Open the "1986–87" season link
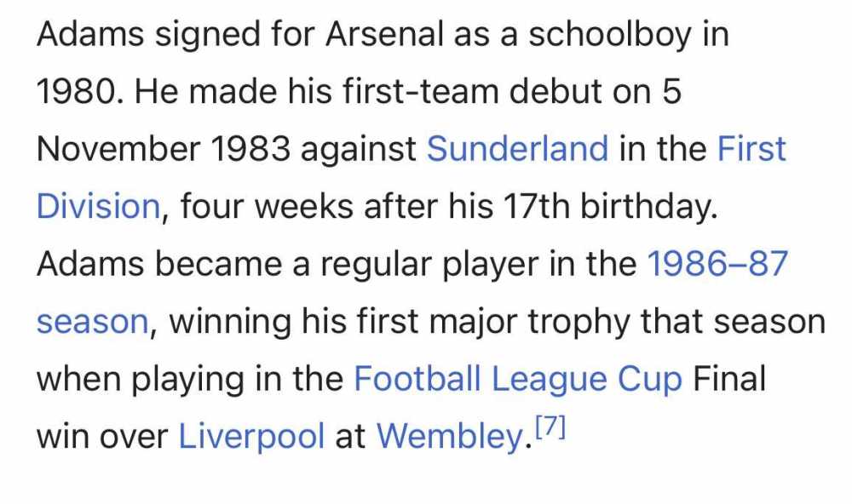Screen dimensions: 852x504 (717, 265)
